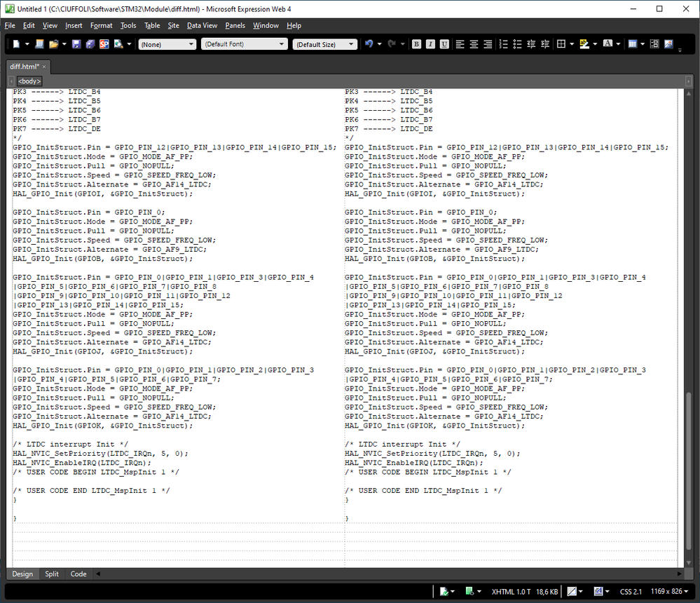Open the Panels menu
This screenshot has width=700, height=603.
tap(235, 25)
